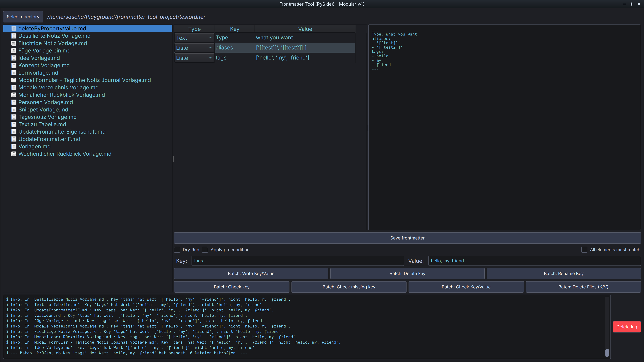Screen dimensions: 644x362
Task: Enable the Dry Run checkbox
Action: click(177, 250)
